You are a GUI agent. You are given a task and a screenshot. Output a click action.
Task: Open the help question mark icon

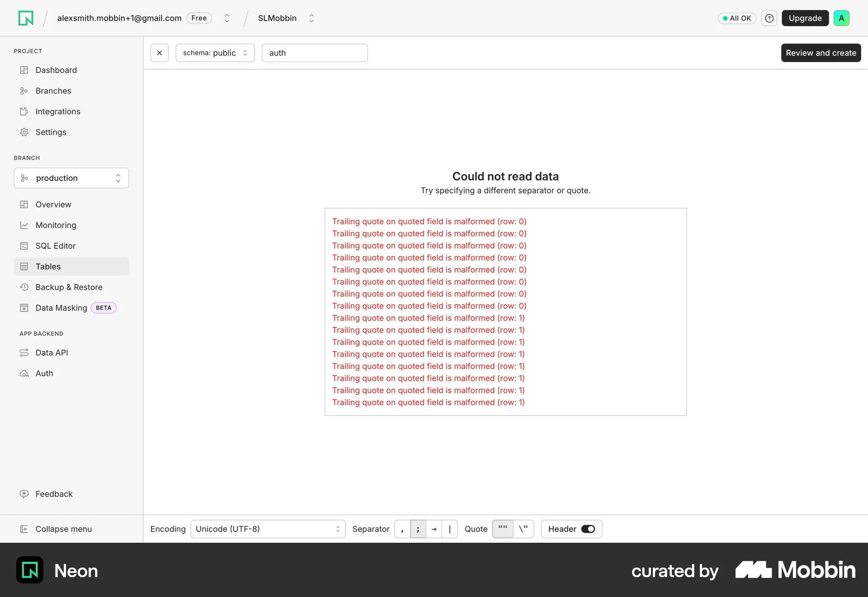(769, 18)
